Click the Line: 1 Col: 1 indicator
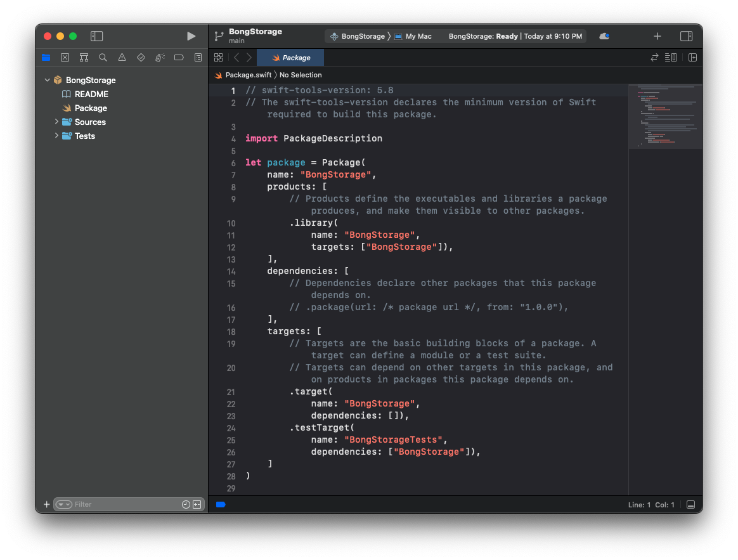 651,505
